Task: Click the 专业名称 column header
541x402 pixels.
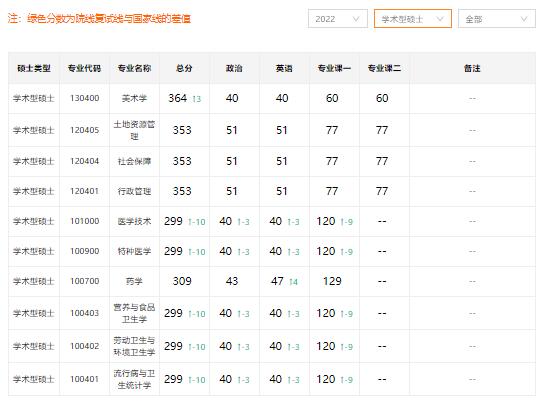Action: 135,68
